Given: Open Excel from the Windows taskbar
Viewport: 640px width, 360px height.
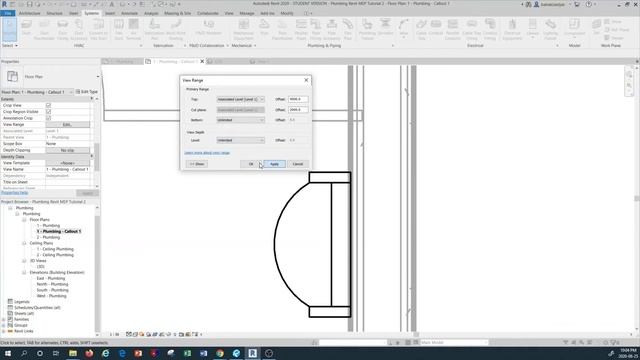Looking at the screenshot, I should tap(187, 353).
